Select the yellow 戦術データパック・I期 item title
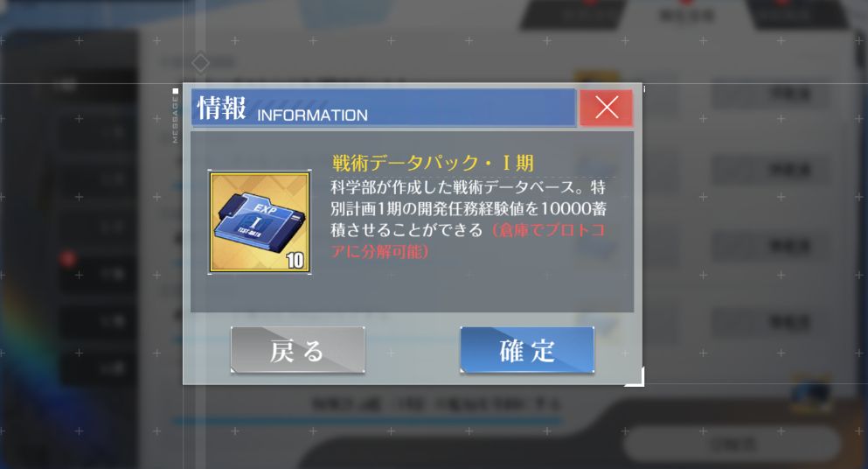 (433, 163)
